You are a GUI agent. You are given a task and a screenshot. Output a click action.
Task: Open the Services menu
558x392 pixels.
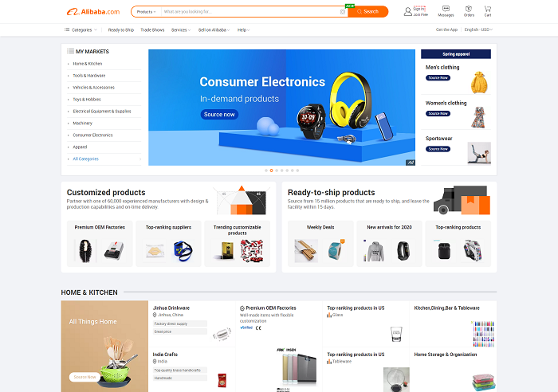(181, 30)
